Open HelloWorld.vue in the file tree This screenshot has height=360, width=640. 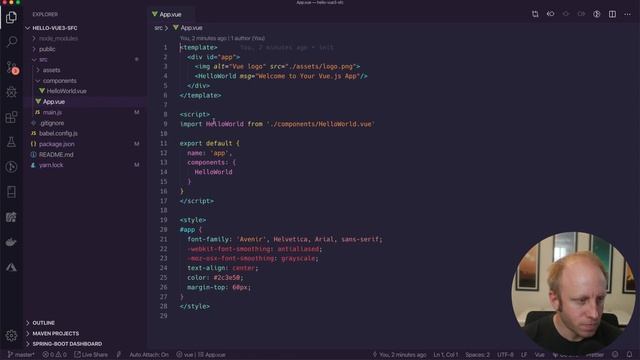67,91
